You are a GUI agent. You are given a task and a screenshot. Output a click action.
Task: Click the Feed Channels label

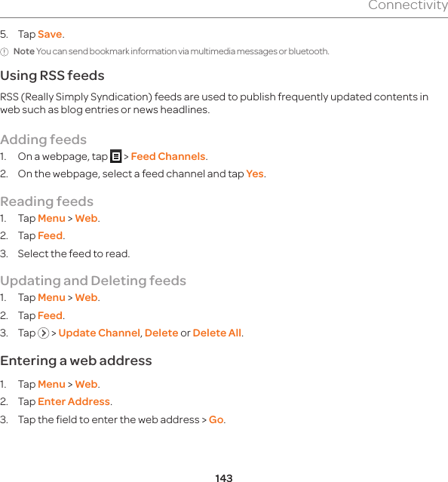(x=168, y=156)
